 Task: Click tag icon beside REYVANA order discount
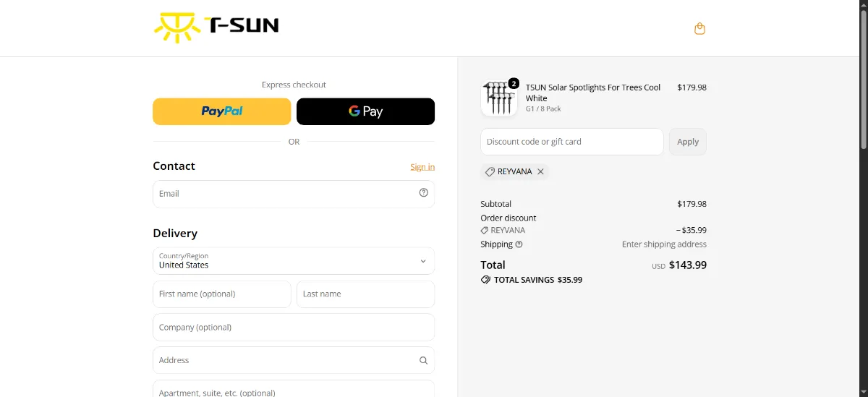click(485, 230)
